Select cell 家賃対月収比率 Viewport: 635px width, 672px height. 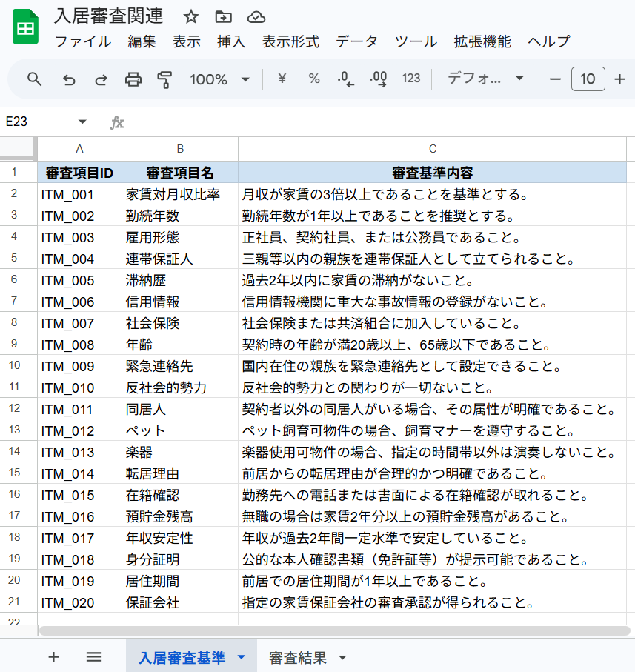coord(180,194)
